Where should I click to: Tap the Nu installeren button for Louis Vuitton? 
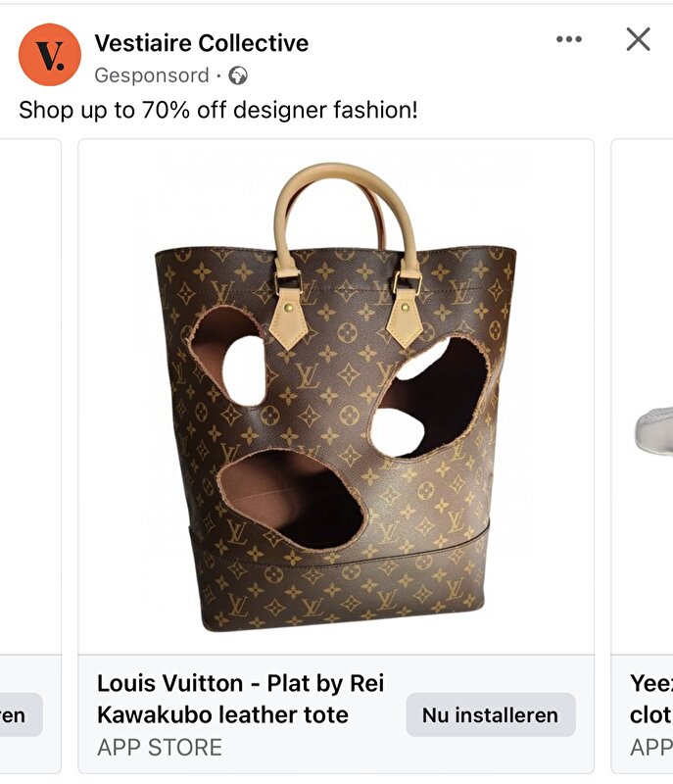click(491, 715)
